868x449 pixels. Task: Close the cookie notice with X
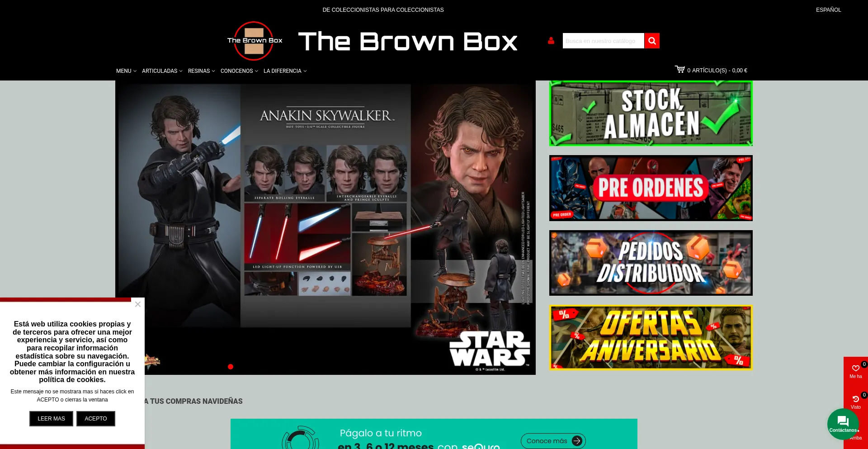tap(138, 304)
